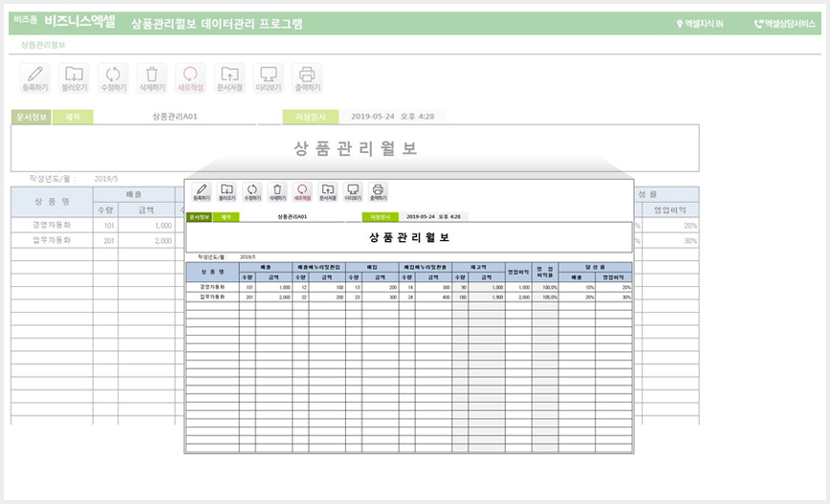Switch to 상품관리월보 tab below the header

[43, 45]
